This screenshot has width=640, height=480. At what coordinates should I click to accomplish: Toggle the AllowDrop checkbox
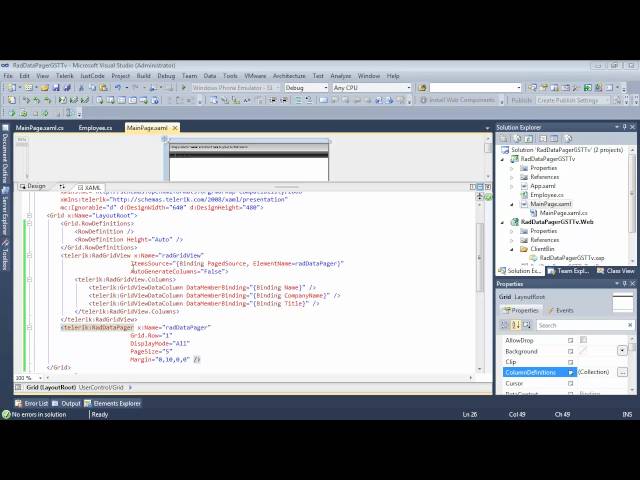[x=583, y=340]
